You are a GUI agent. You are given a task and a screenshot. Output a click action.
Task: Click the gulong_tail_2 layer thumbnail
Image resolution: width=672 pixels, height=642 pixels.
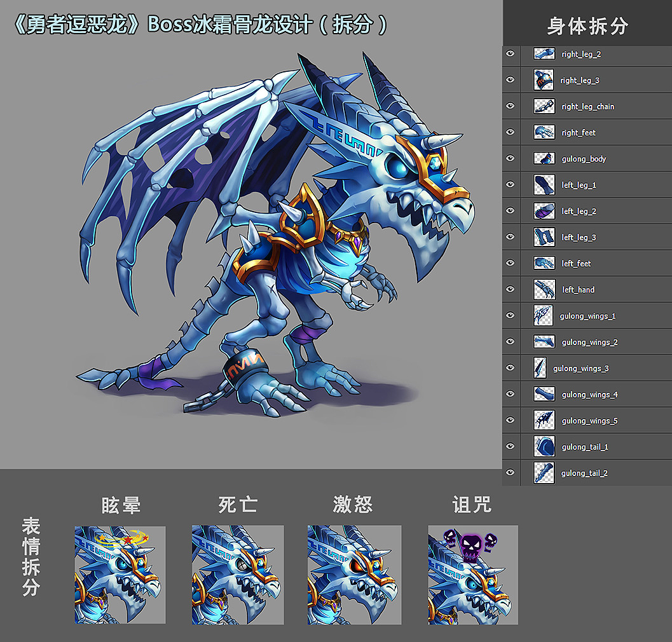(544, 472)
